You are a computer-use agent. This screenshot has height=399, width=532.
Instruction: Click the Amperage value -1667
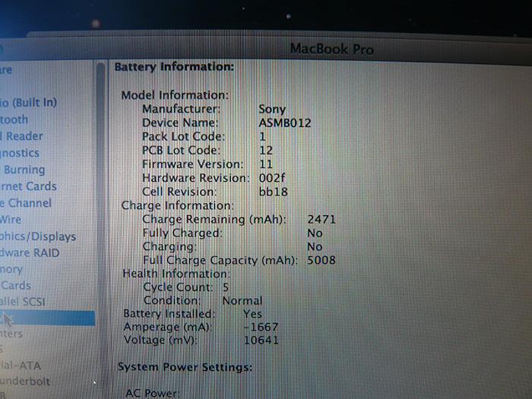click(x=261, y=327)
